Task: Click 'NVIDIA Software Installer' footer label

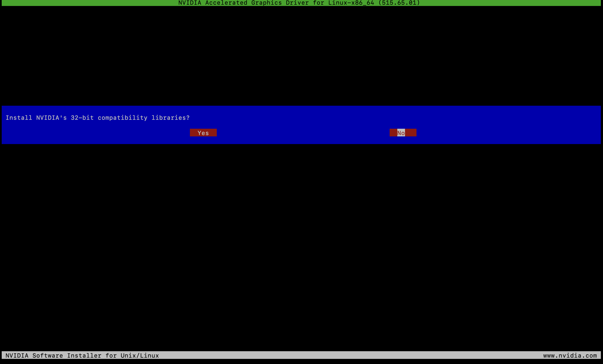Action: pos(53,355)
